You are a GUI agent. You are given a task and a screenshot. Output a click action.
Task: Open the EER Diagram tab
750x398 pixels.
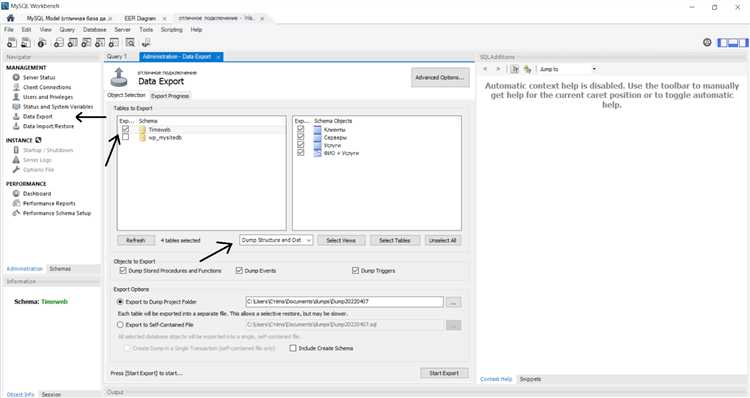(x=140, y=18)
